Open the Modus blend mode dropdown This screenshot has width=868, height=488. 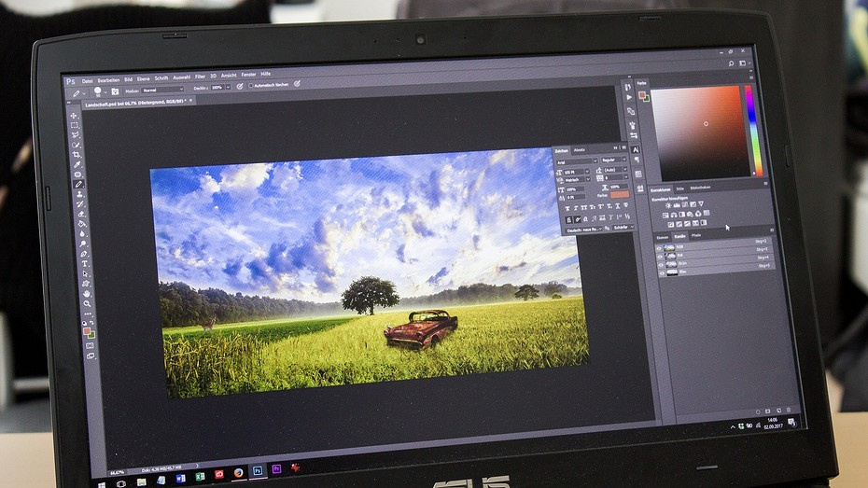pos(164,89)
